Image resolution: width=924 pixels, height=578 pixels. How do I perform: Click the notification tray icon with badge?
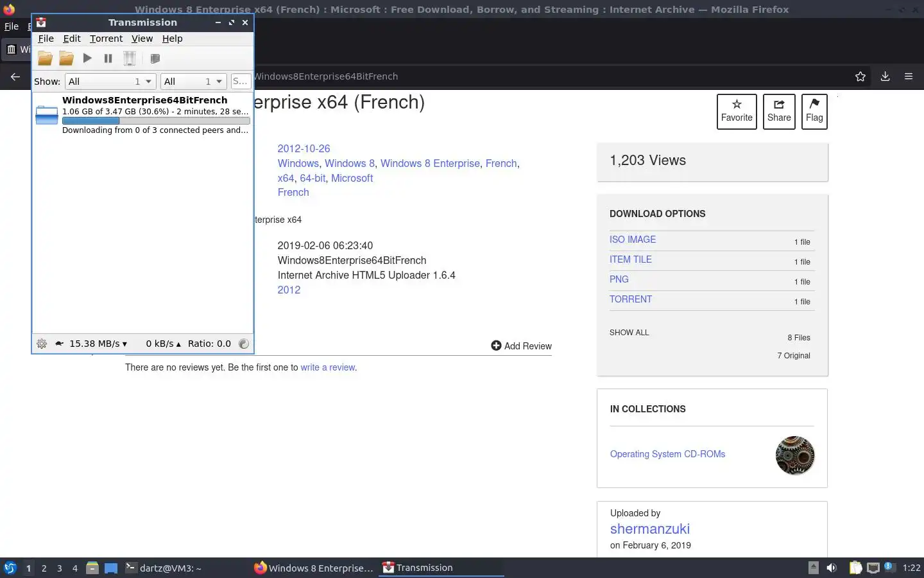[889, 567]
